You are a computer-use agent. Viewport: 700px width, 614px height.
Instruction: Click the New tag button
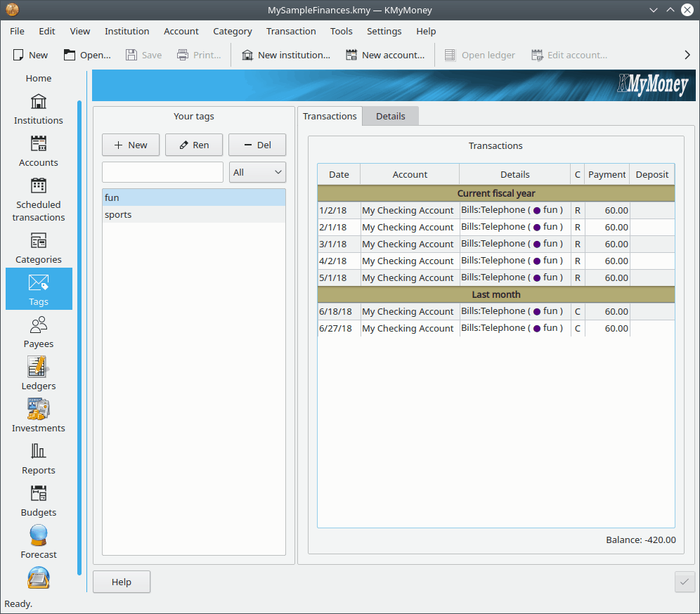point(130,145)
